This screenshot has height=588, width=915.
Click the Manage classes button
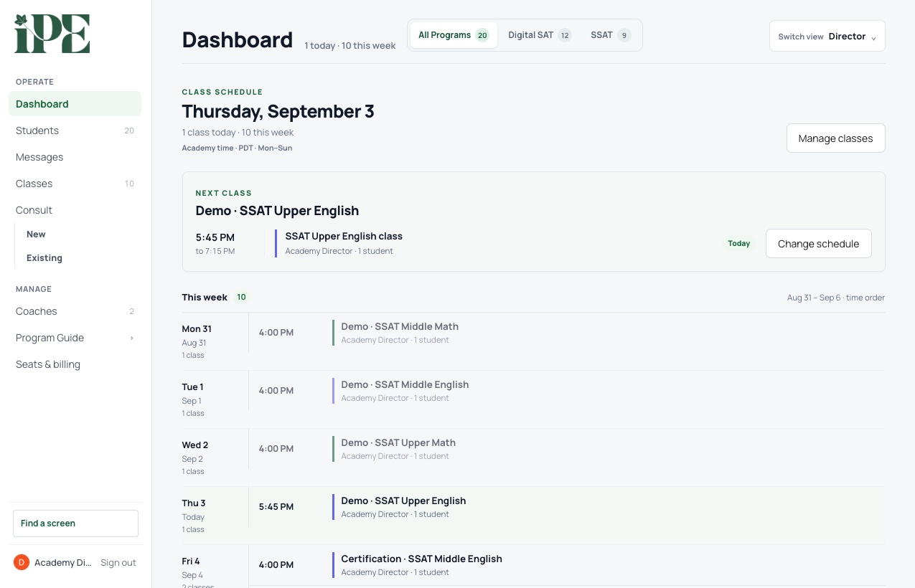[x=835, y=138]
